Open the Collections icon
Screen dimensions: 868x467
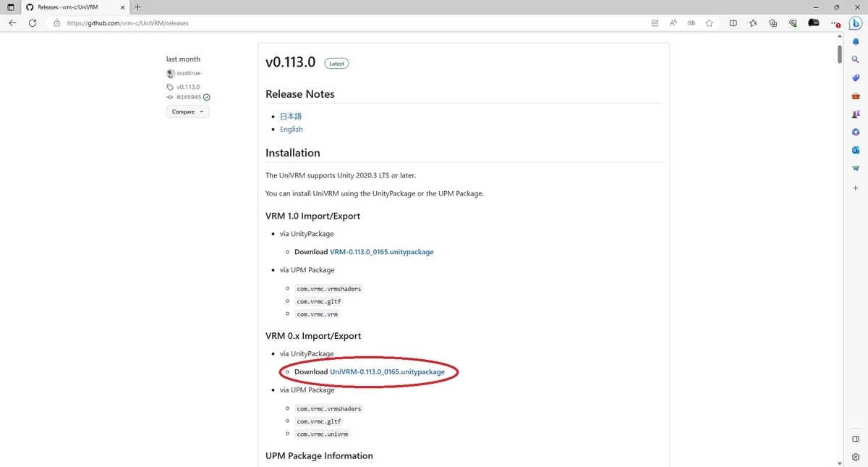click(x=773, y=23)
